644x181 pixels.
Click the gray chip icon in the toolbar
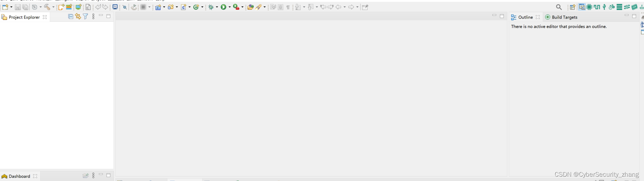(x=143, y=7)
